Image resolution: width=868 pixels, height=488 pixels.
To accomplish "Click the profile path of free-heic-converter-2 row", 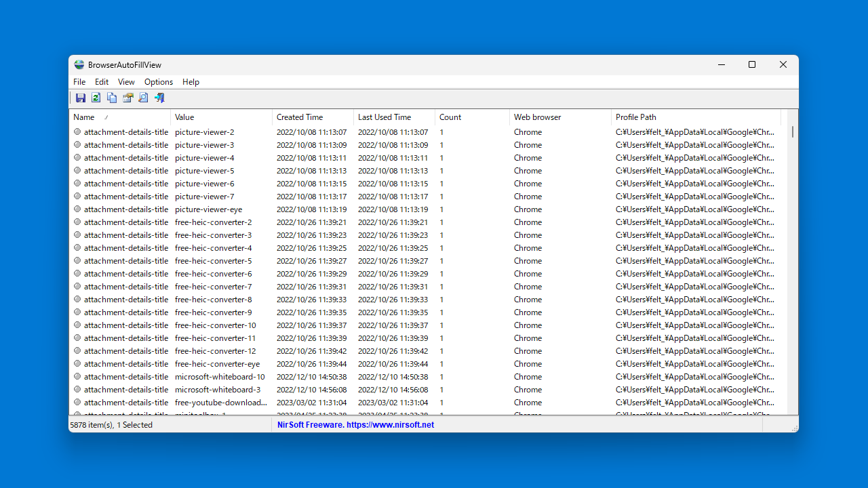I will 694,222.
